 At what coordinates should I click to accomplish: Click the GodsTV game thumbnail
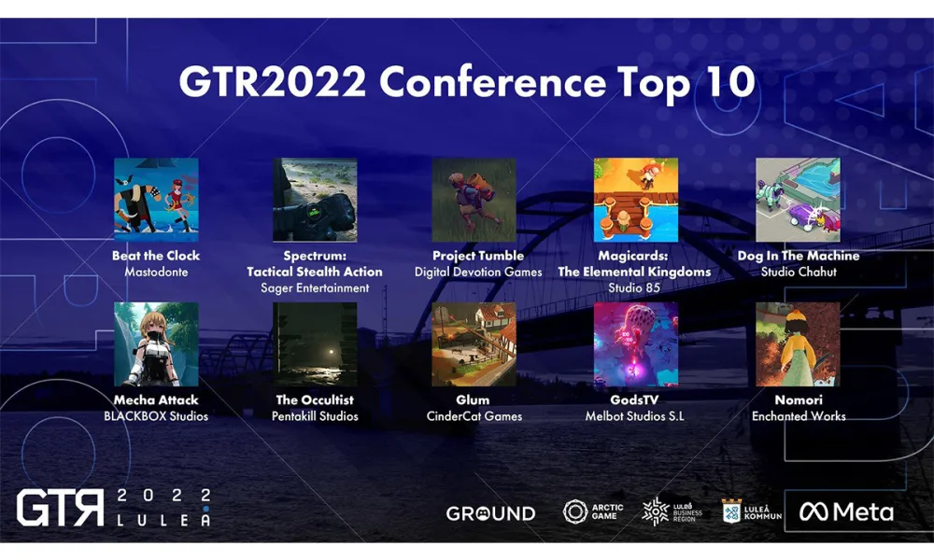coord(635,344)
